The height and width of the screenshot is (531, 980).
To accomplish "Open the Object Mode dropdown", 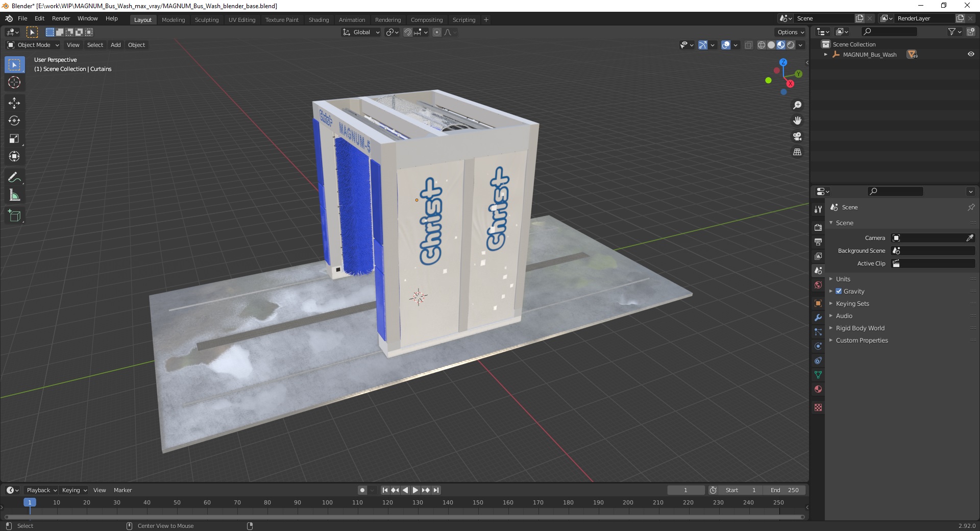I will pos(33,45).
